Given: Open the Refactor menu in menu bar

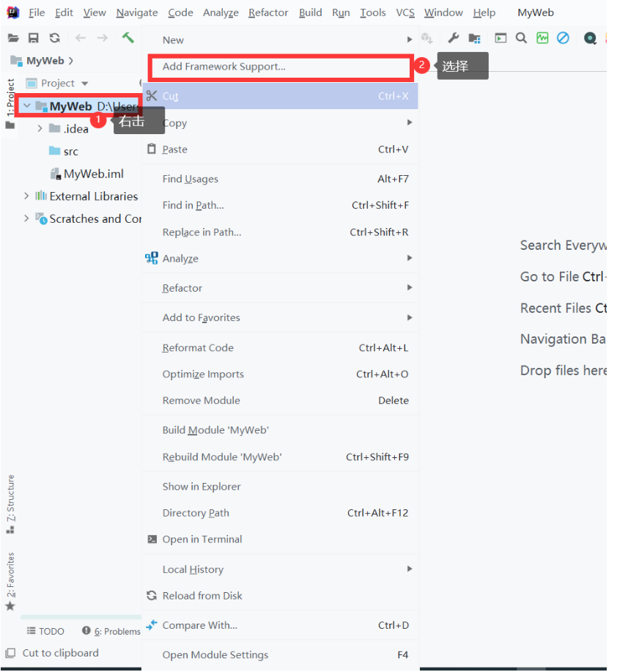Looking at the screenshot, I should click(x=268, y=13).
